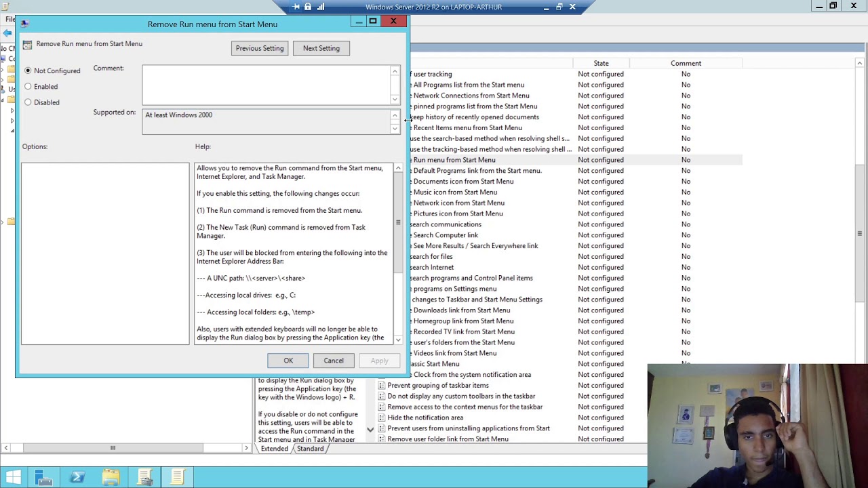Go to Previous Setting
This screenshot has height=488, width=868.
click(x=260, y=48)
